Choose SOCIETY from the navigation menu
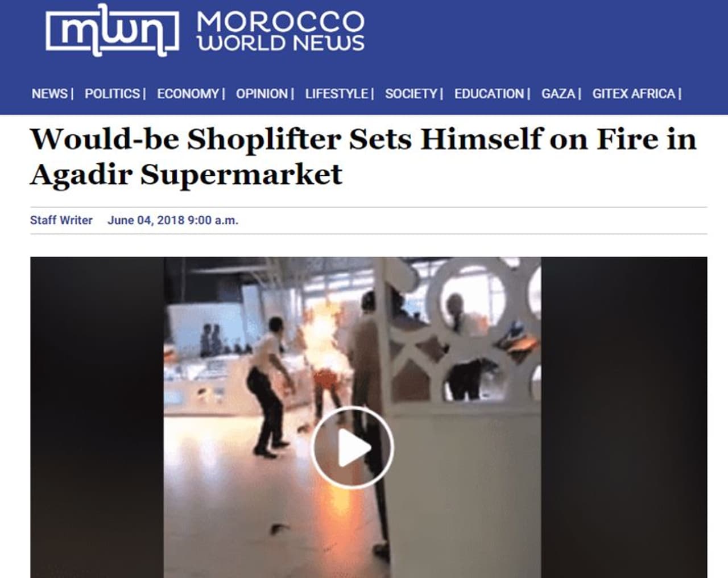The height and width of the screenshot is (578, 728). point(411,94)
